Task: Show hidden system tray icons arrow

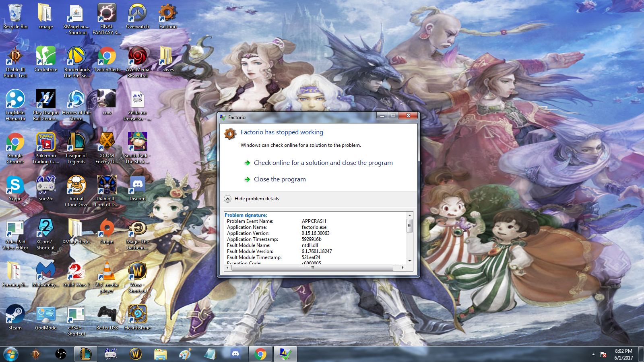Action: [593, 354]
